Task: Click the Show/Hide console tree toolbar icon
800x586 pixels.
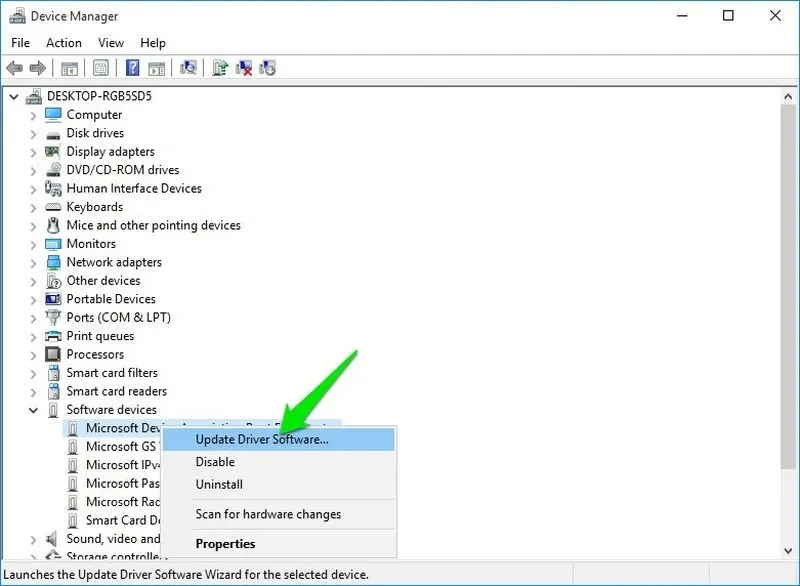Action: click(68, 68)
